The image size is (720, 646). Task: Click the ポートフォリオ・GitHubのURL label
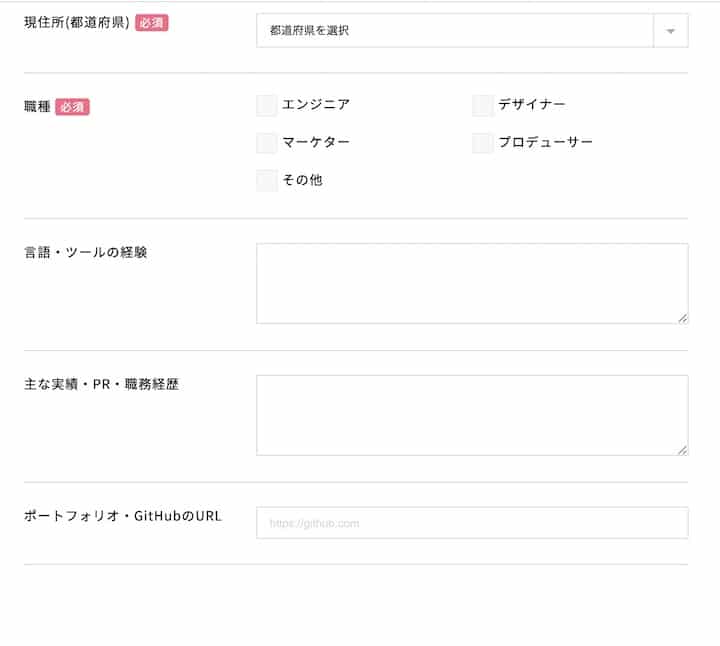coord(122,516)
